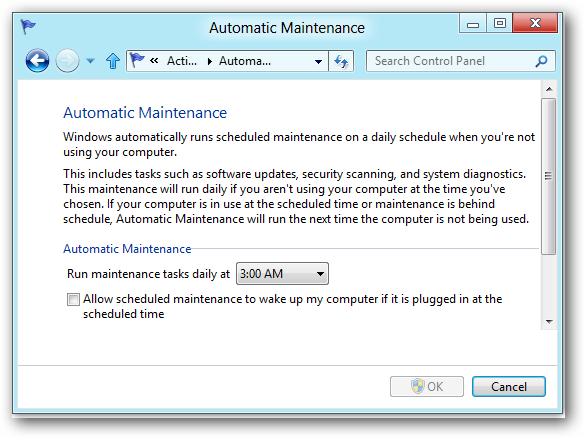587x438 pixels.
Task: Click the blue Back arrow button
Action: pyautogui.click(x=37, y=61)
